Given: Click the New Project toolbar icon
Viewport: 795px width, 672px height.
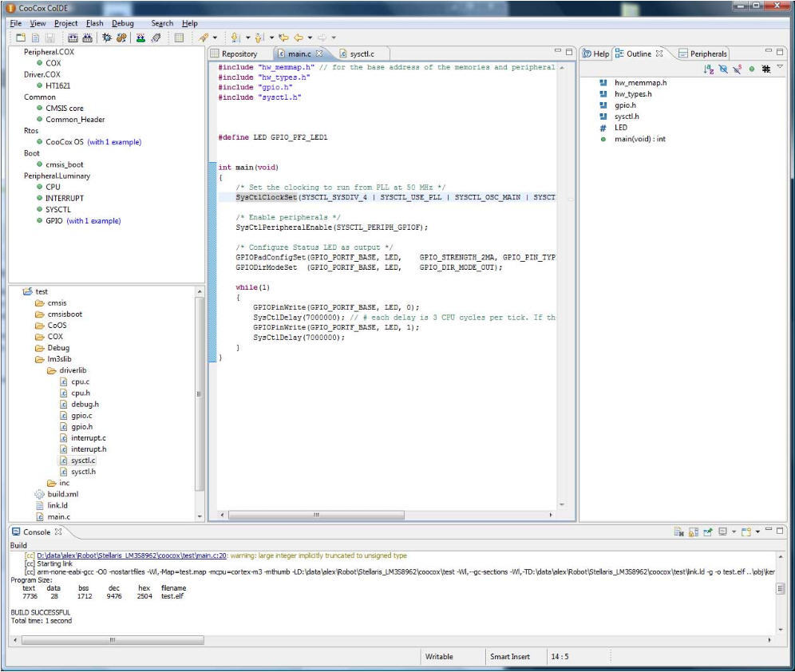Looking at the screenshot, I should click(21, 38).
